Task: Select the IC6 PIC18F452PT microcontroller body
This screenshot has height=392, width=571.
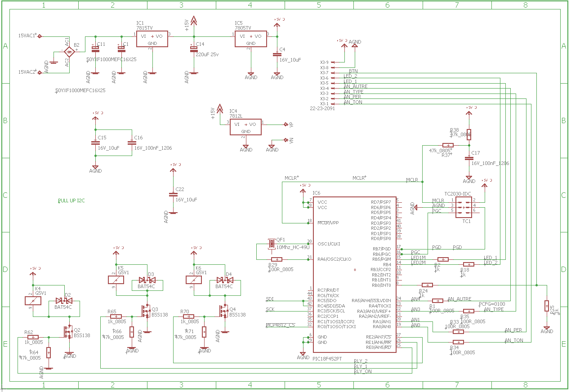Action: point(355,275)
